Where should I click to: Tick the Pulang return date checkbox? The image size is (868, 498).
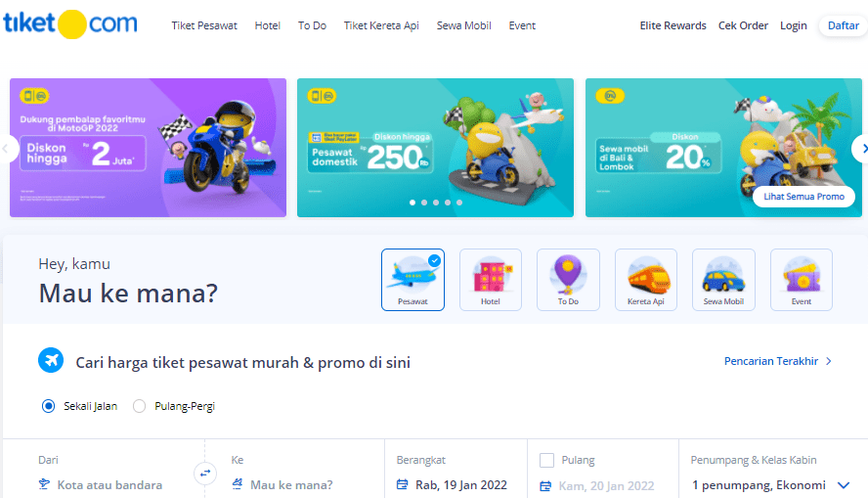[546, 460]
